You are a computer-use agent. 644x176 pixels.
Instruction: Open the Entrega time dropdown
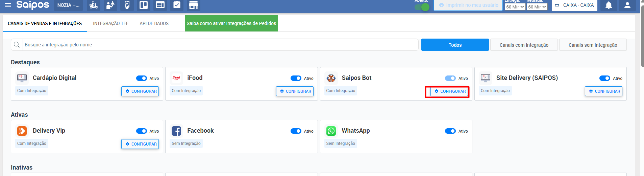(515, 7)
